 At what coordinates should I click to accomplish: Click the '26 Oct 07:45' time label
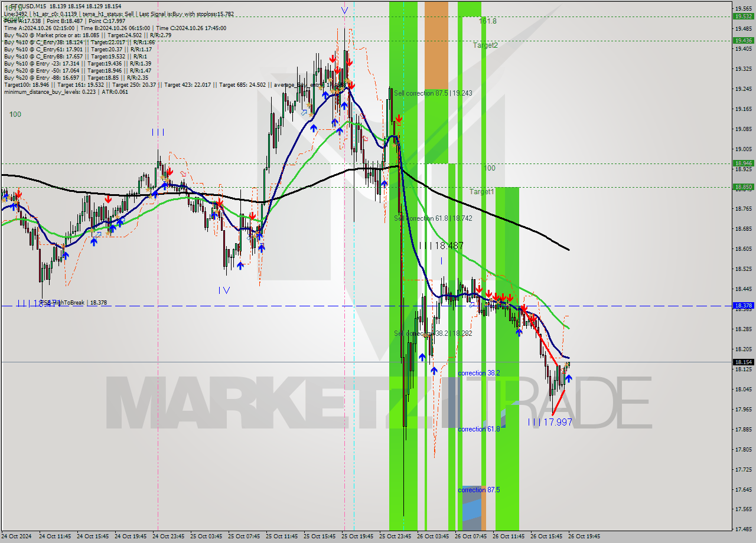click(471, 537)
